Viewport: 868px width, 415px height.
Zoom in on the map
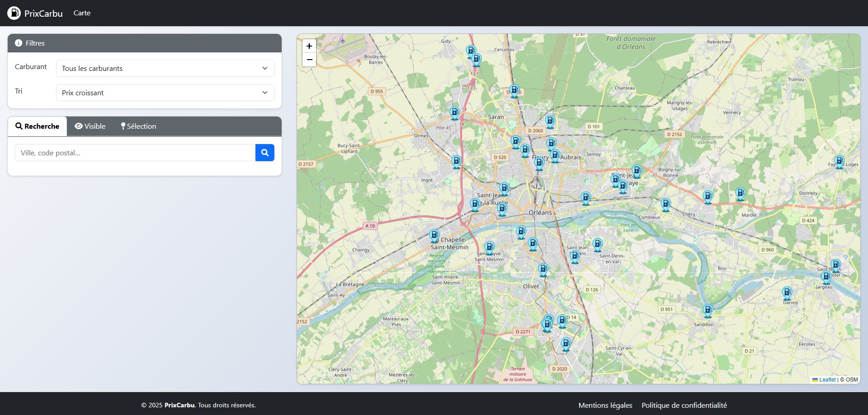pos(309,46)
